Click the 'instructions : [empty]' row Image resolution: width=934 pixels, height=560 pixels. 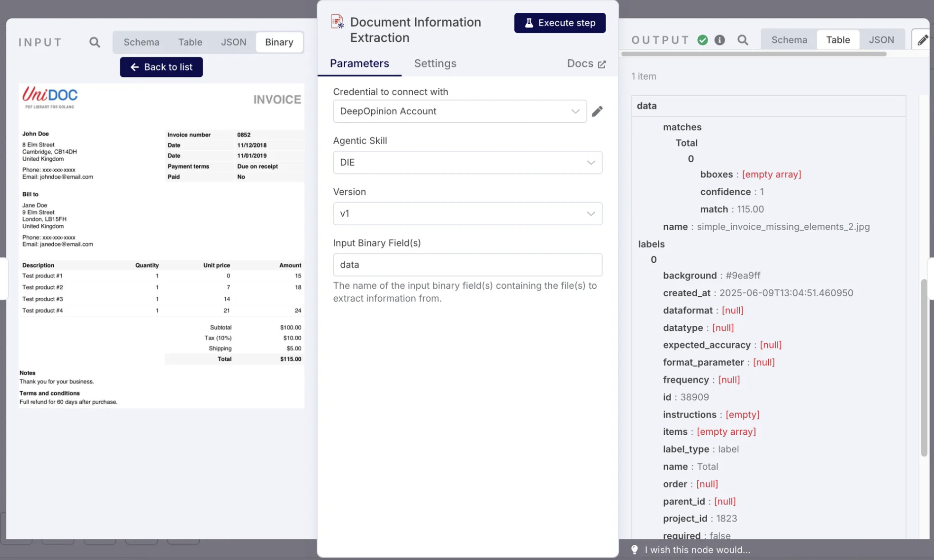pyautogui.click(x=711, y=415)
